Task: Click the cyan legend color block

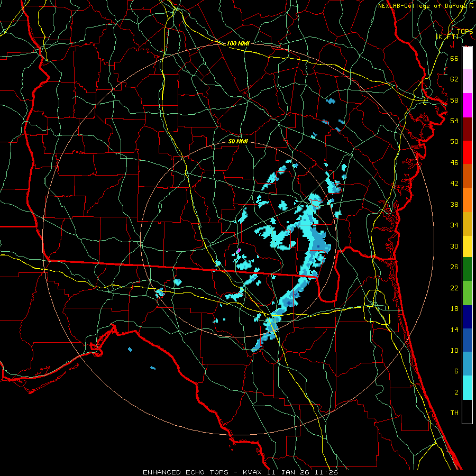Action: click(x=467, y=388)
